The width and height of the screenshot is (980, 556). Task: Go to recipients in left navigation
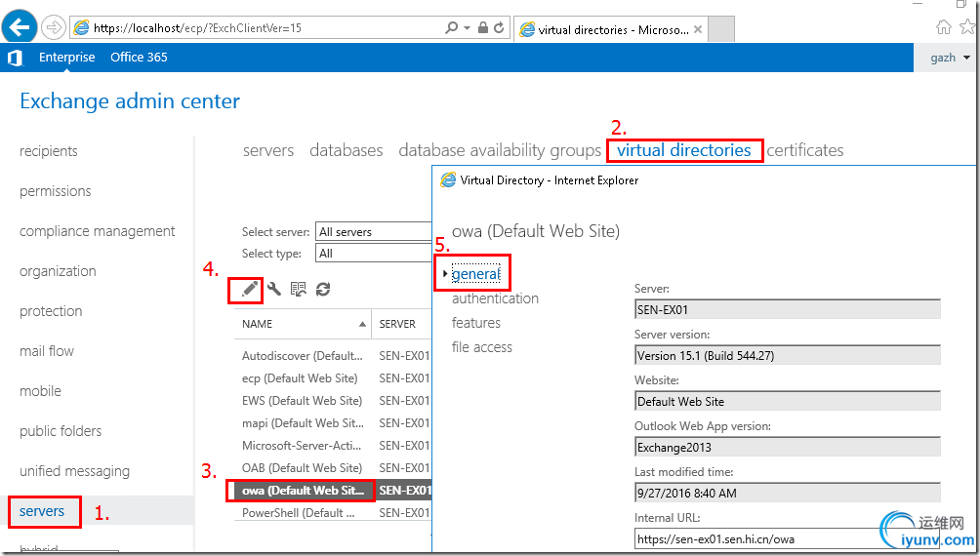point(49,151)
